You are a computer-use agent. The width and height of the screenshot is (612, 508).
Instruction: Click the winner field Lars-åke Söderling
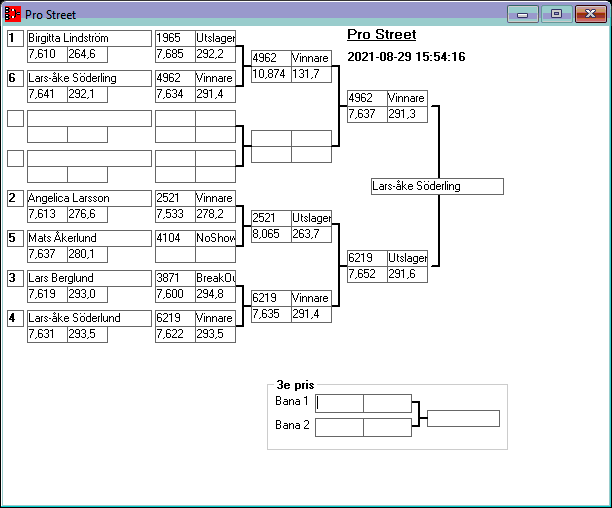pos(437,187)
